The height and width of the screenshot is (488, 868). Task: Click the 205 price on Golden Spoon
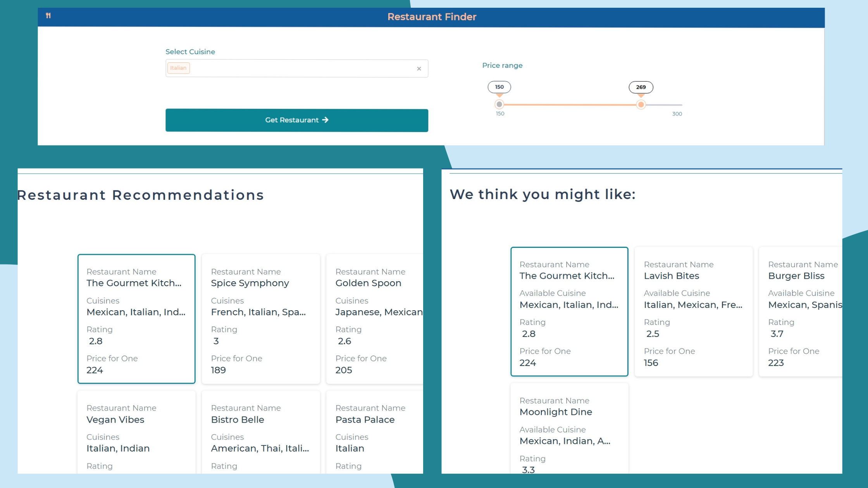(x=344, y=370)
